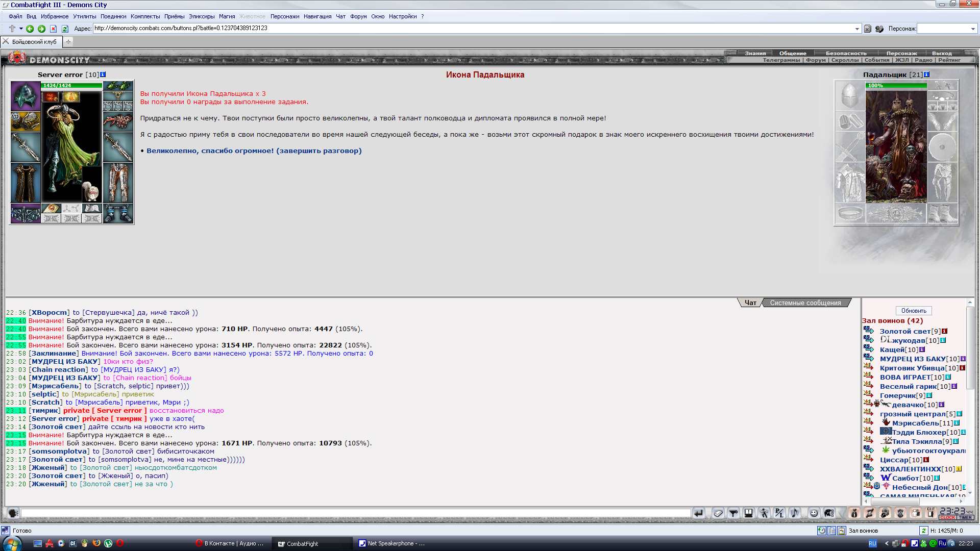
Task: Open the Рейтинг link in header
Action: 949,60
